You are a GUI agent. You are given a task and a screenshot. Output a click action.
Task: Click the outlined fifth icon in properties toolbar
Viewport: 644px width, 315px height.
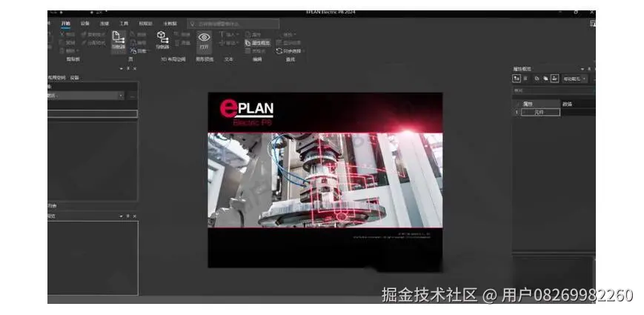555,78
